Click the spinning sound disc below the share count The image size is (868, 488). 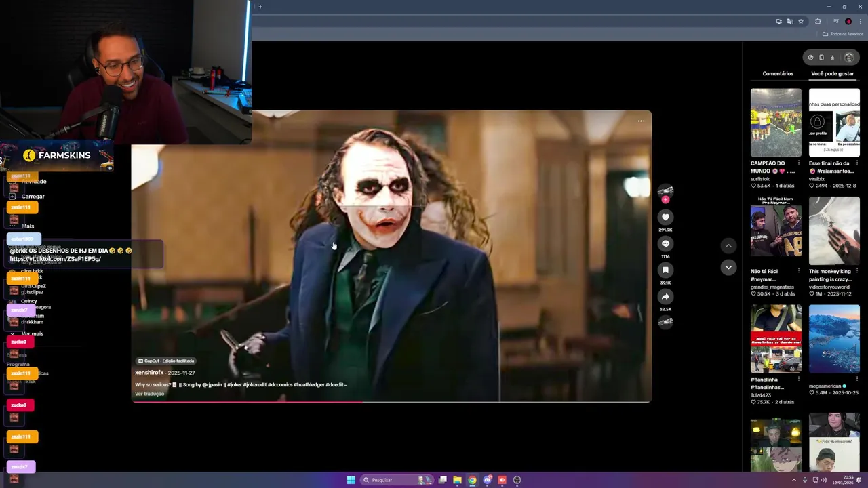click(665, 322)
